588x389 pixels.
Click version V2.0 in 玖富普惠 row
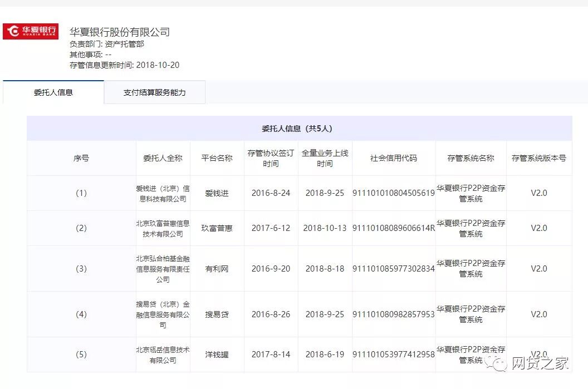click(539, 228)
